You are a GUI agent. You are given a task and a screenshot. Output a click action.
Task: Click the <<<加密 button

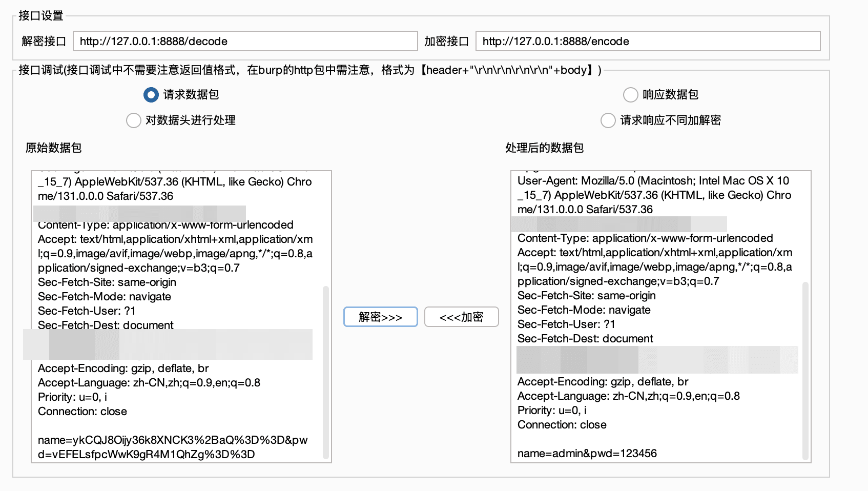(461, 317)
